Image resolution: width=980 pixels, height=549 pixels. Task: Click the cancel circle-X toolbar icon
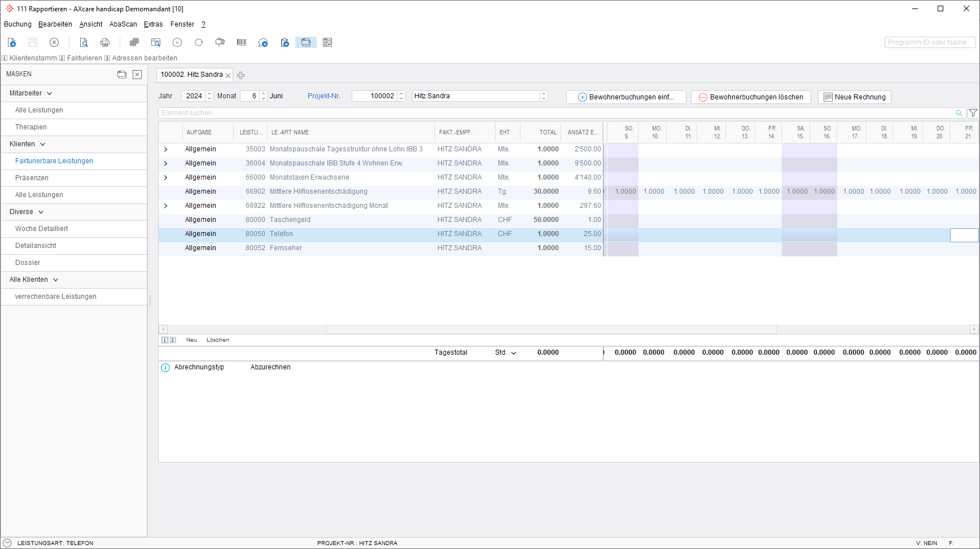coord(54,42)
